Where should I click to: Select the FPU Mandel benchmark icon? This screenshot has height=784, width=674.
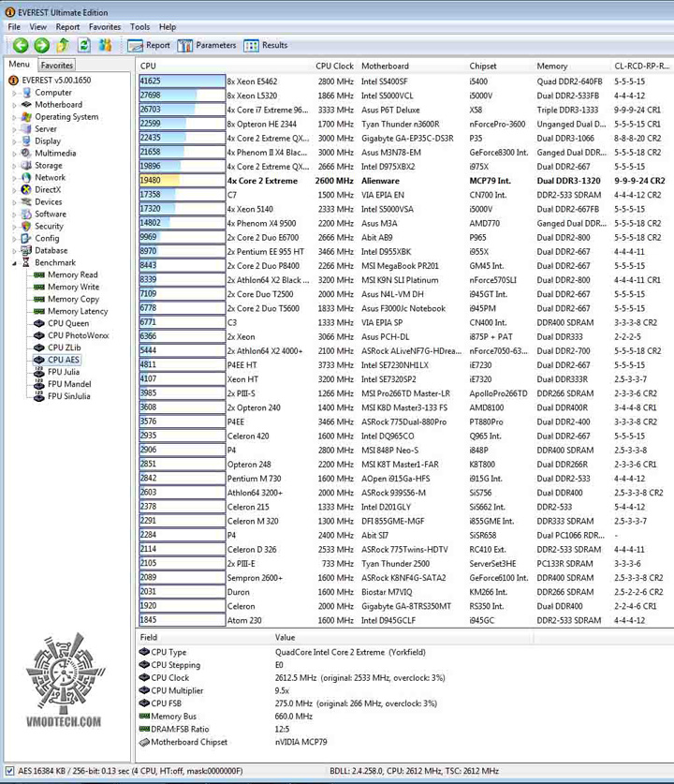pyautogui.click(x=39, y=384)
